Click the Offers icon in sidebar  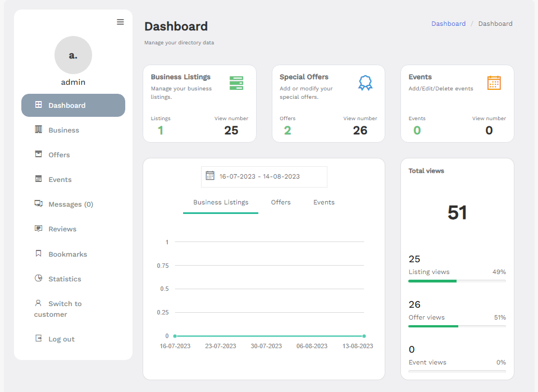click(38, 154)
